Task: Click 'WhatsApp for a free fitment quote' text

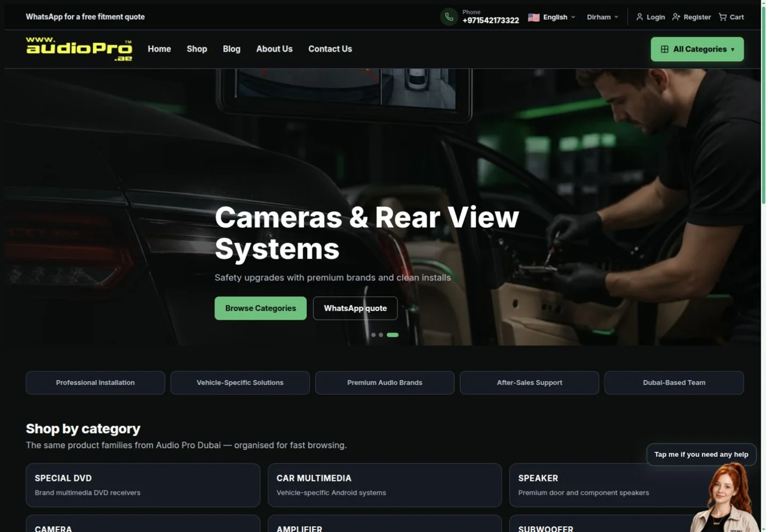Action: 85,17
